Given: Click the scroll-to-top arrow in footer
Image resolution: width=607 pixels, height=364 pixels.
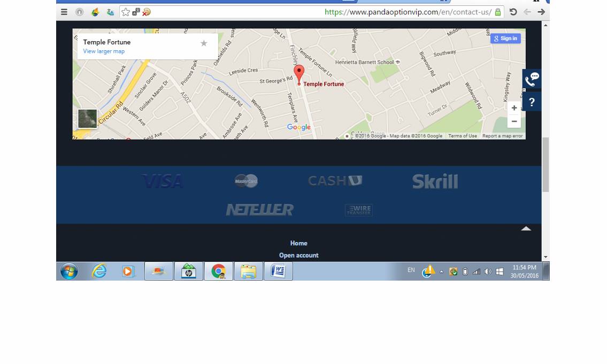Looking at the screenshot, I should pos(526,229).
